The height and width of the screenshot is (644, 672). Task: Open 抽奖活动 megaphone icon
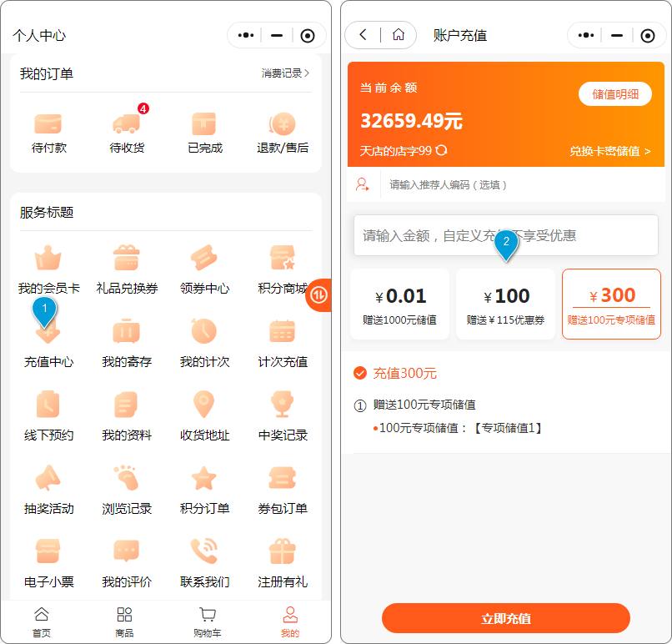[48, 479]
